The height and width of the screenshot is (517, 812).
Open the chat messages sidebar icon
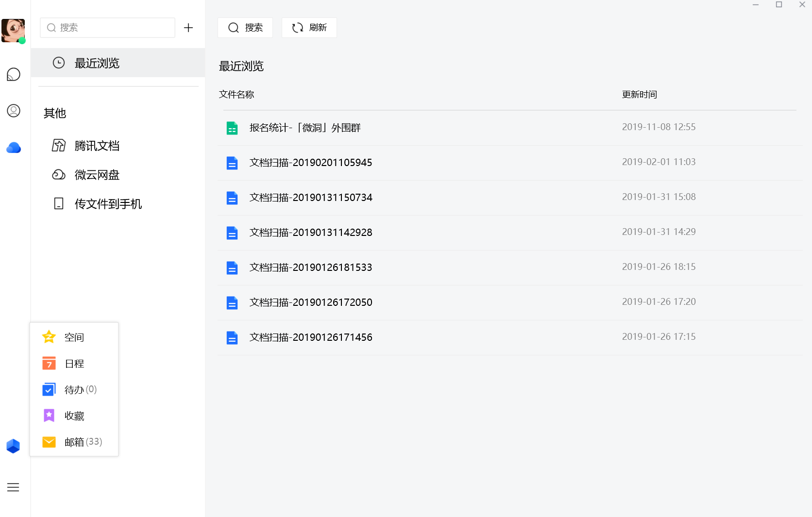coord(14,74)
